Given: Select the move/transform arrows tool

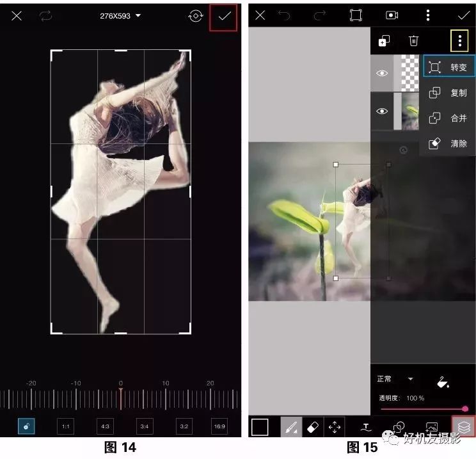Looking at the screenshot, I should tap(335, 427).
